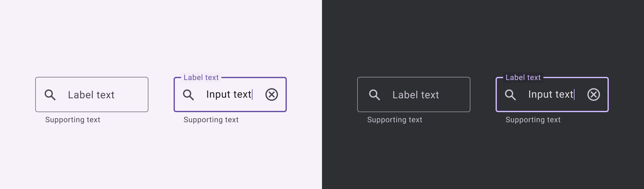Click empty space right of dark 'Label text' placeholder
Screen dimensions: 644x189
(x=455, y=95)
